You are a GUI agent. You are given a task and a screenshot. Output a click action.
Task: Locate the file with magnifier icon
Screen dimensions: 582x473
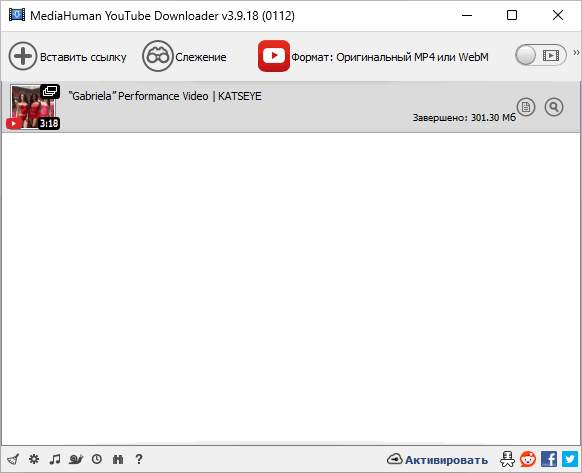tap(554, 107)
